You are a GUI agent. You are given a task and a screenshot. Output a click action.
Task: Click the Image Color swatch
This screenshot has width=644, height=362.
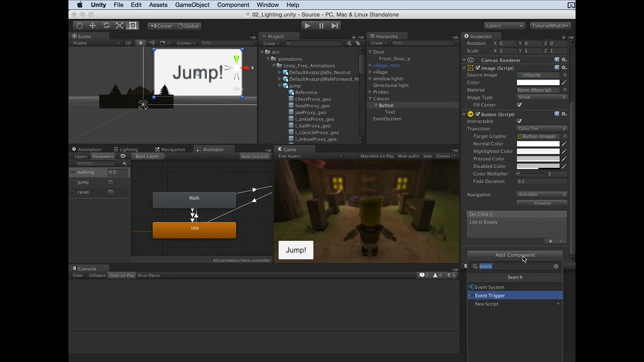[x=538, y=82]
